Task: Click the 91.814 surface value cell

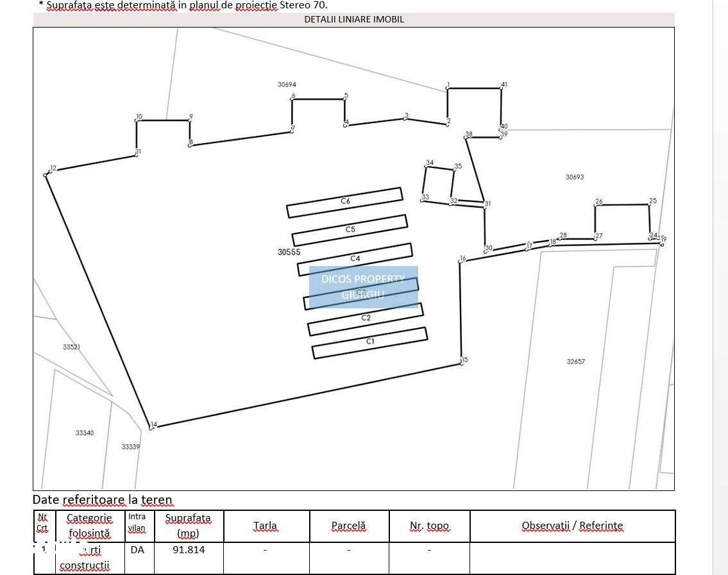Action: click(x=189, y=558)
